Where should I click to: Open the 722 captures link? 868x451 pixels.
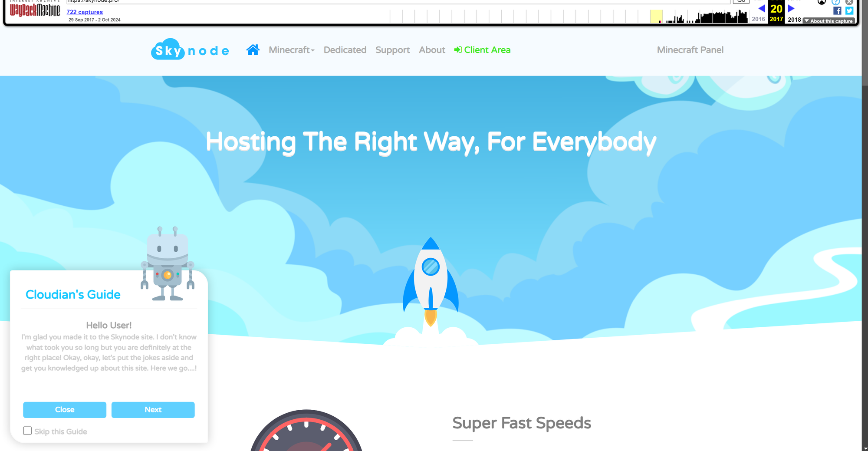[x=85, y=12]
